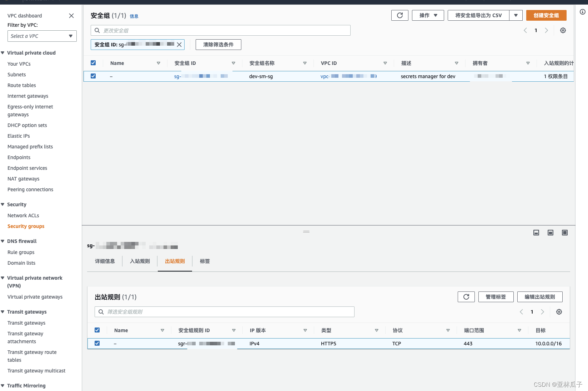Sort by 安全组 ID column
This screenshot has width=588, height=391.
tap(233, 63)
